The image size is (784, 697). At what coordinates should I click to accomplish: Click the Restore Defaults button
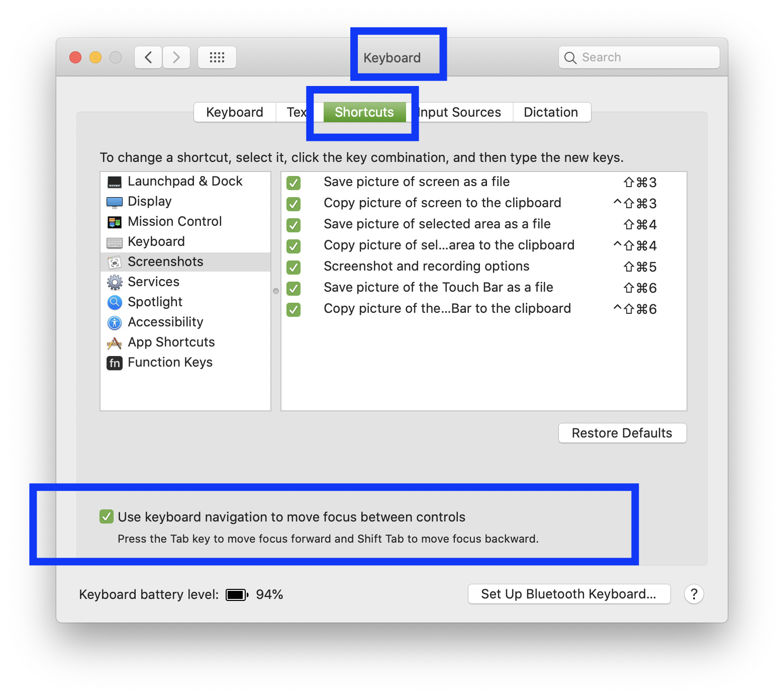pyautogui.click(x=622, y=433)
